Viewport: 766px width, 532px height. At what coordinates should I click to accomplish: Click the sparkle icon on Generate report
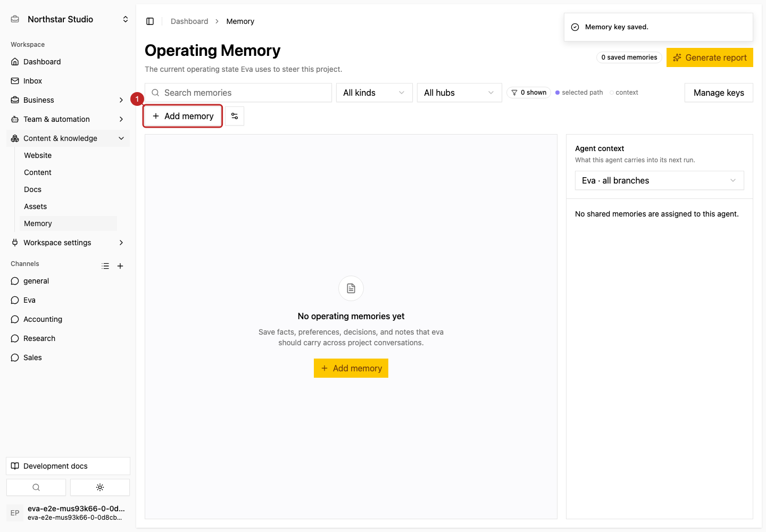click(677, 57)
